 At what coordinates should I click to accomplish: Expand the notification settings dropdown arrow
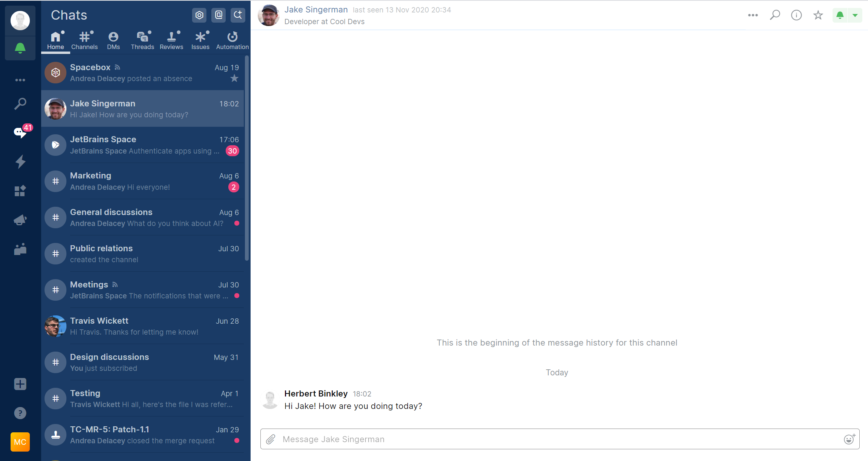coord(855,15)
